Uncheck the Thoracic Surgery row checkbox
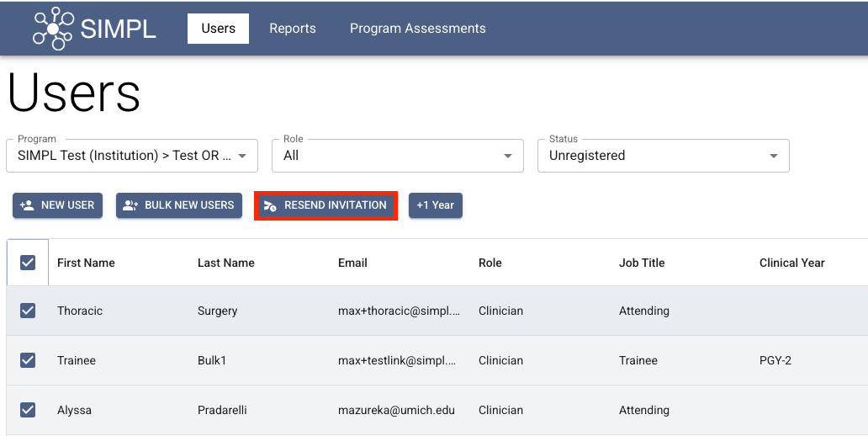The image size is (868, 436). (x=28, y=311)
